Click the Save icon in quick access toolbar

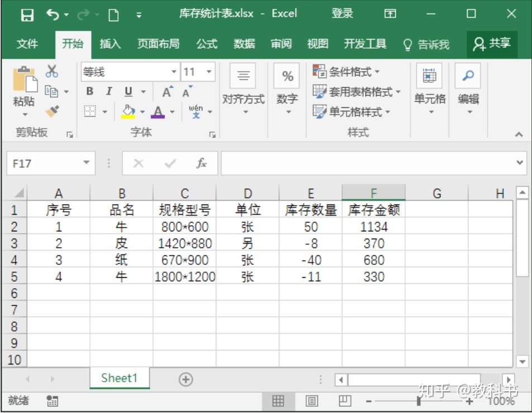tap(27, 15)
